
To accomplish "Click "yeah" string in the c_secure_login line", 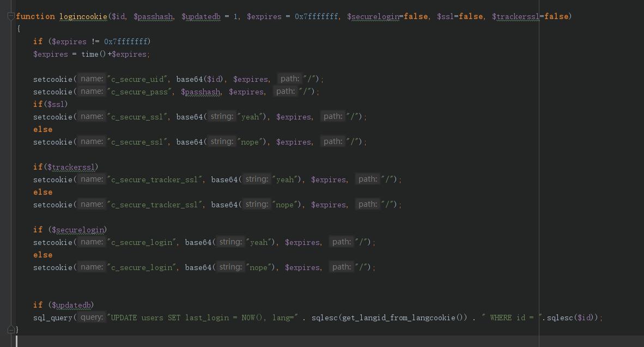I will click(x=259, y=243).
